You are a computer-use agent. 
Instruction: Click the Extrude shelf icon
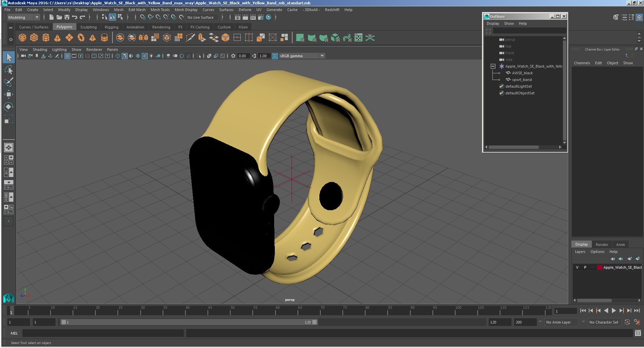pyautogui.click(x=202, y=38)
